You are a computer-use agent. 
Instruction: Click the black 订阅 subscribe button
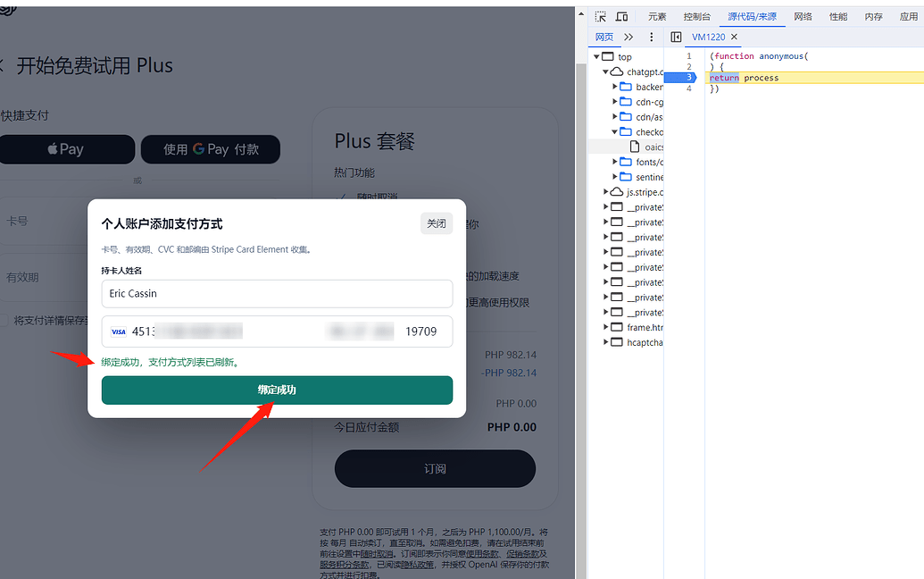tap(435, 469)
